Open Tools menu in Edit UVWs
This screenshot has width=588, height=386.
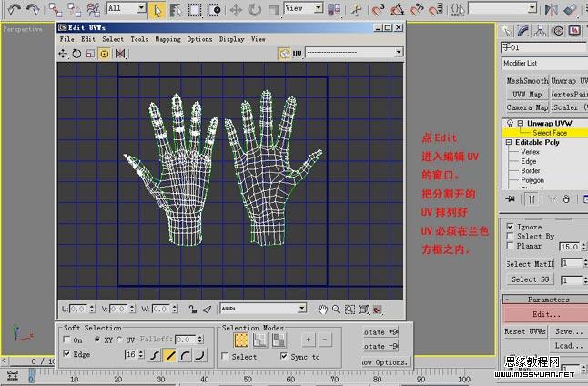point(139,39)
